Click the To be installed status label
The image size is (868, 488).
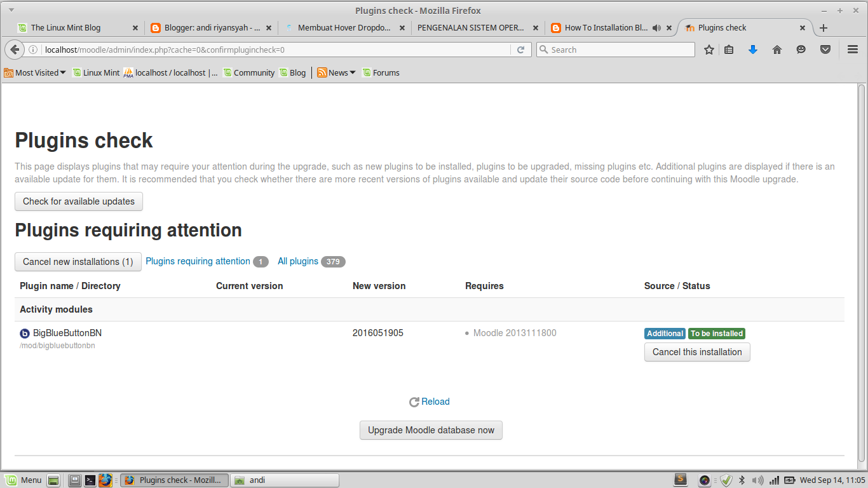coord(717,334)
